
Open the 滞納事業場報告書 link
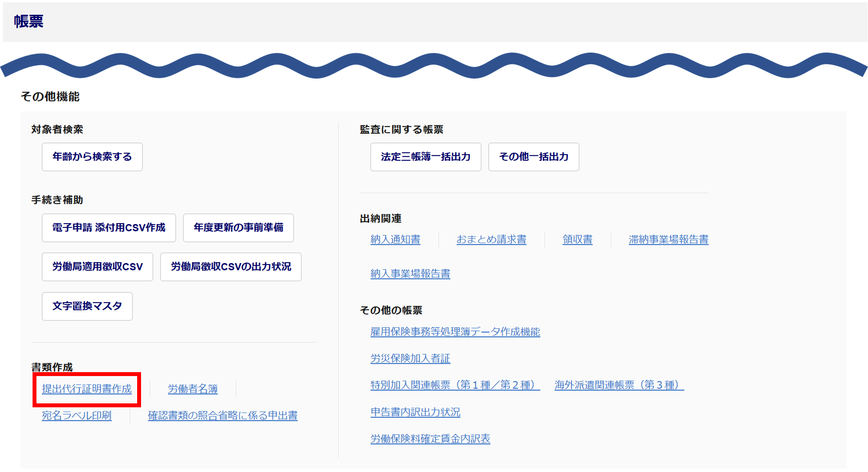coord(668,239)
